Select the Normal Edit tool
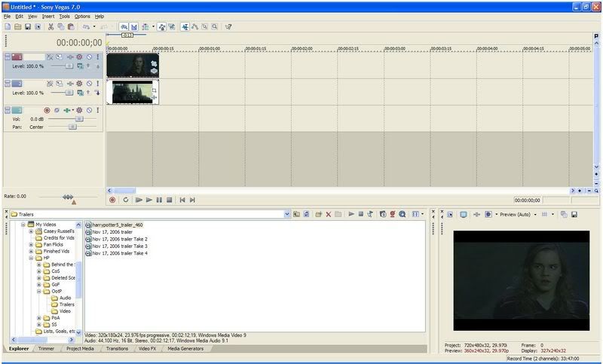 coord(185,26)
